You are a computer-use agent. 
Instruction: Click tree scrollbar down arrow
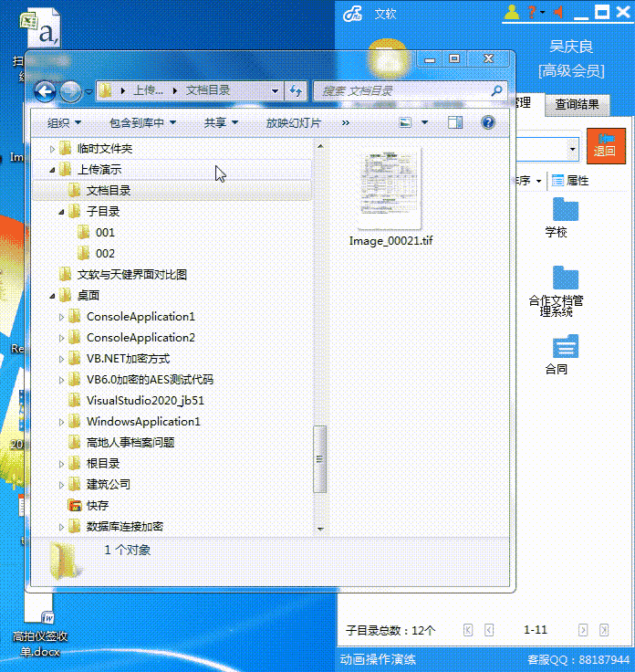tap(320, 530)
